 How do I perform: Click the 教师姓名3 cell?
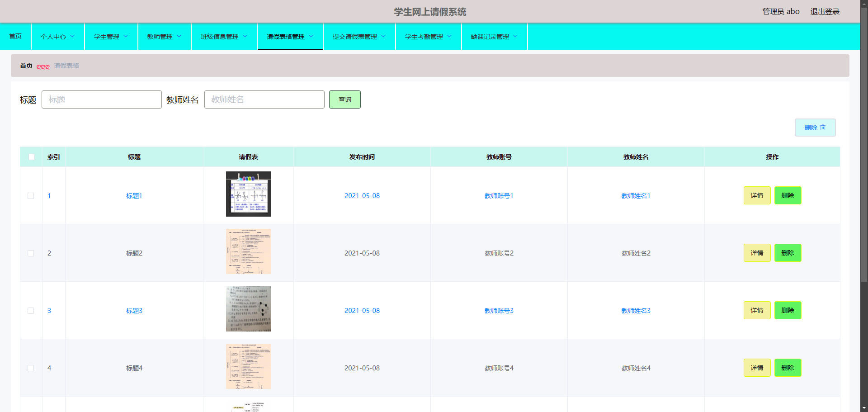(636, 311)
